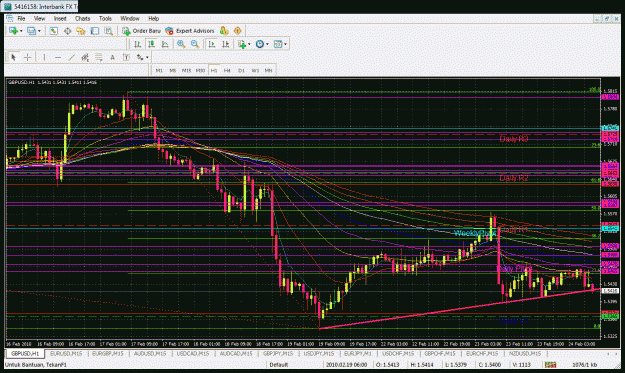Open the Tools menu
Image resolution: width=625 pixels, height=373 pixels.
tap(105, 18)
